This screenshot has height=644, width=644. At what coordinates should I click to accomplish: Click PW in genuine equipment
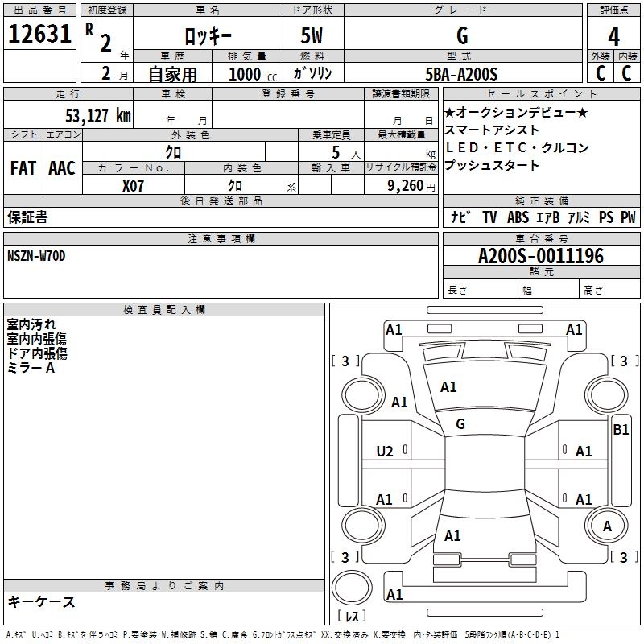click(628, 217)
